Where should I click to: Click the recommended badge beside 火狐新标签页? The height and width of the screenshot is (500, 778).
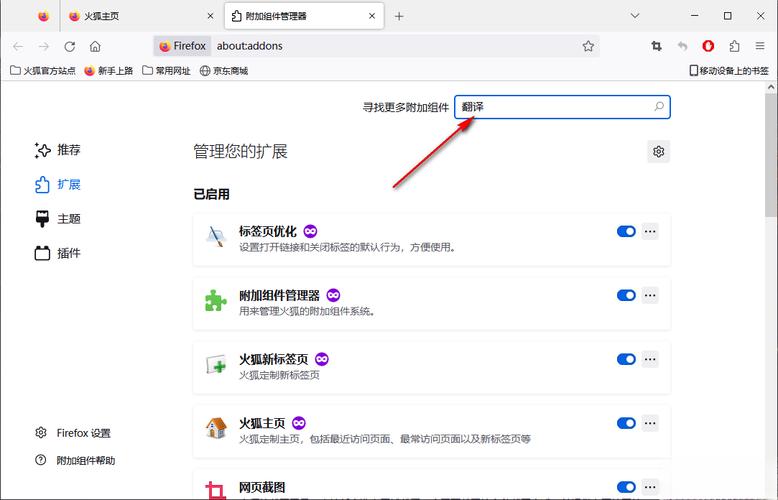point(322,359)
